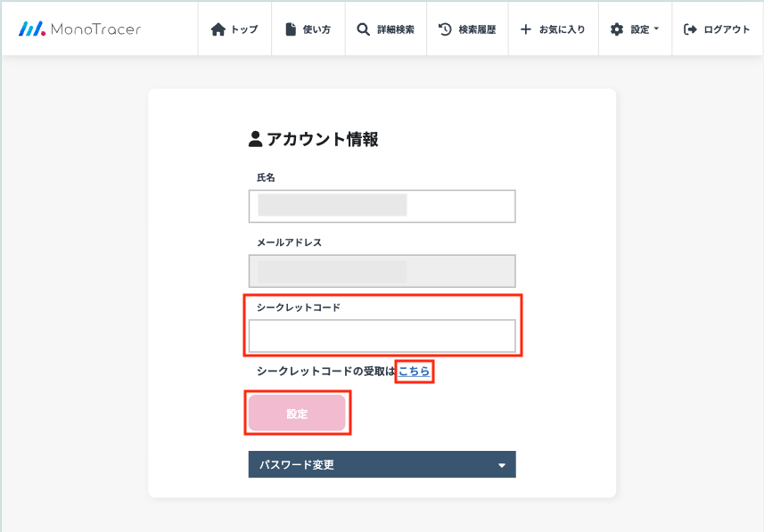The image size is (764, 532).
Task: Open the 設定 dropdown caret in navbar
Action: [x=657, y=29]
